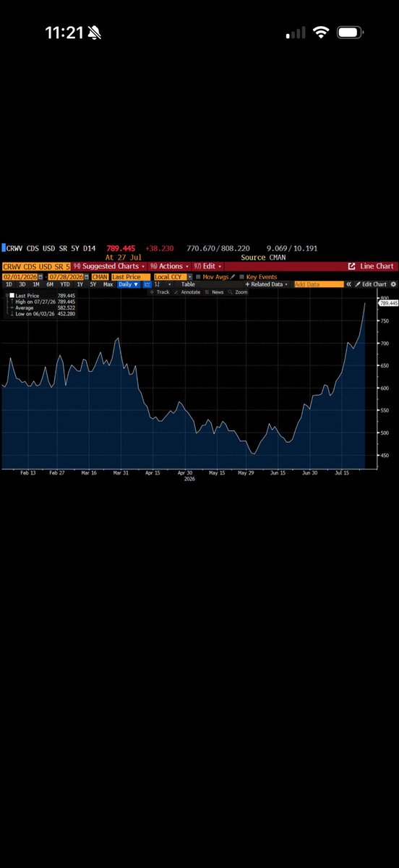Select the 1M range tab

(36, 284)
